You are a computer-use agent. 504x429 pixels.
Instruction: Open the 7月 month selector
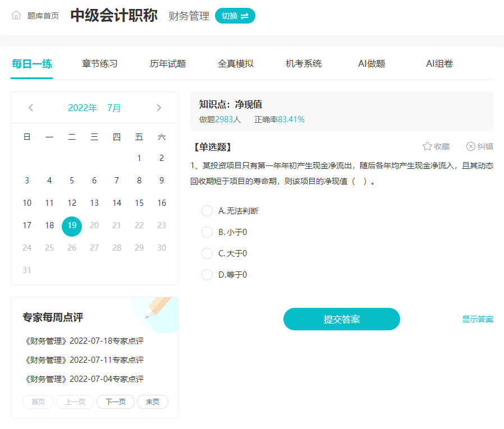coord(113,108)
